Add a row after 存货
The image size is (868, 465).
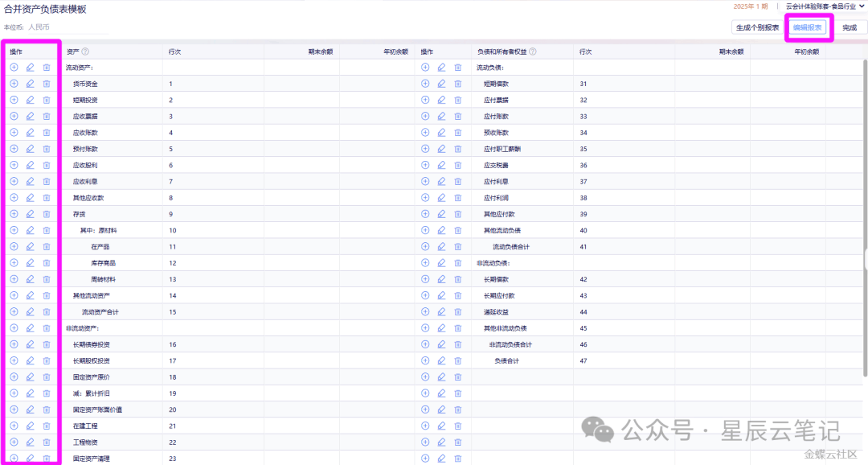14,214
